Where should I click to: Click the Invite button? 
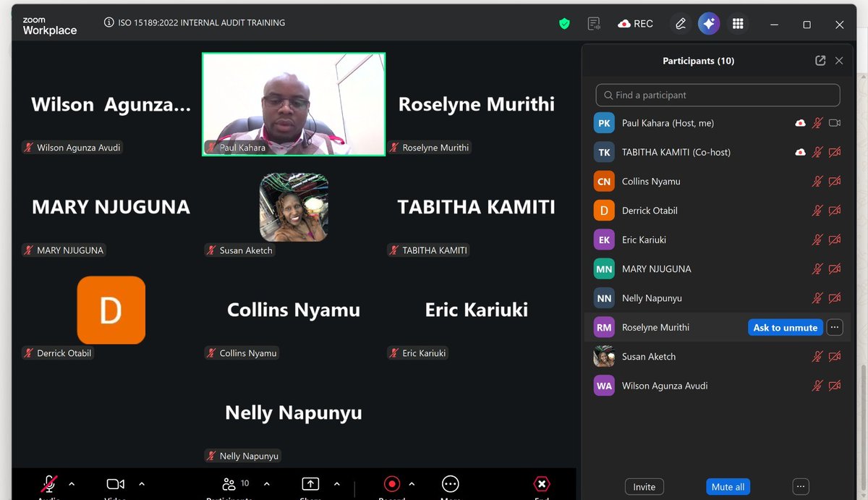[x=644, y=487]
